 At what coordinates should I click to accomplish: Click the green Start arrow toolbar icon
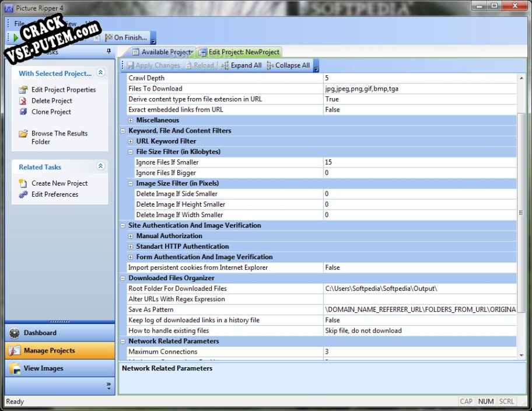(15, 37)
